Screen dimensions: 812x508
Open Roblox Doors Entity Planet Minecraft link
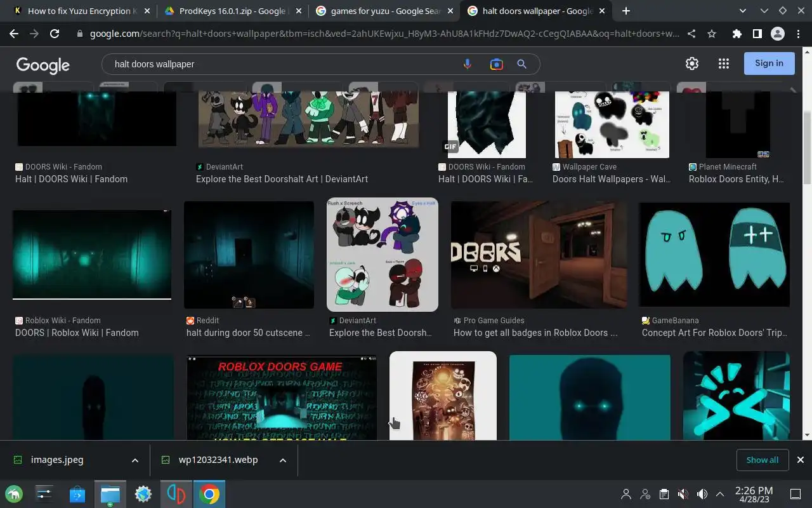pos(737,179)
